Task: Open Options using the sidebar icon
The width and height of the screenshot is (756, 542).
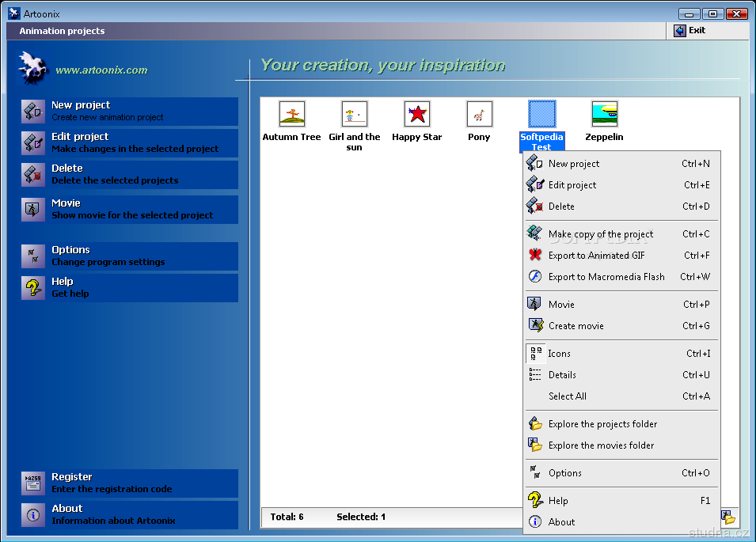Action: [x=33, y=256]
